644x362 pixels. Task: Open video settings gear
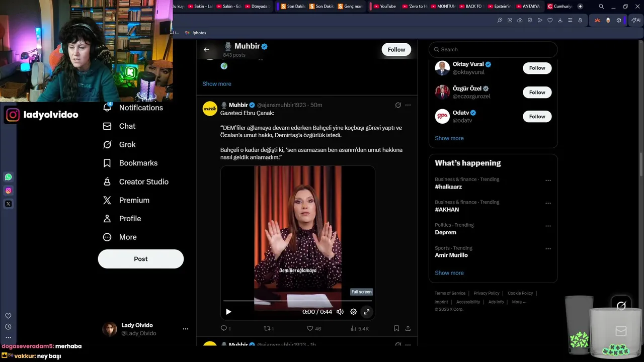pos(353,312)
